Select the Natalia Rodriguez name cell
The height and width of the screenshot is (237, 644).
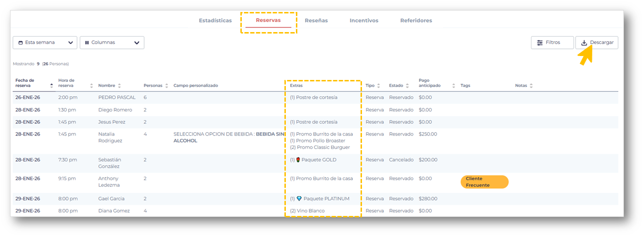[111, 137]
